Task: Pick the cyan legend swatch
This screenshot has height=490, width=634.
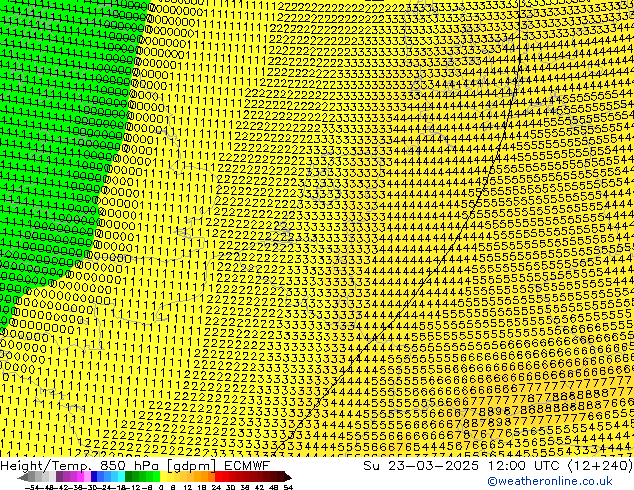Action: click(x=121, y=477)
